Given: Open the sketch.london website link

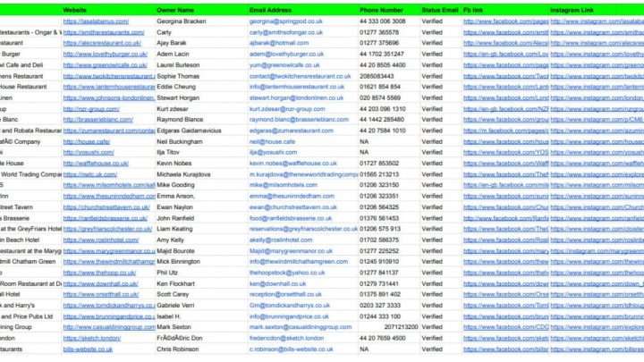Looking at the screenshot, I should pos(91,339).
